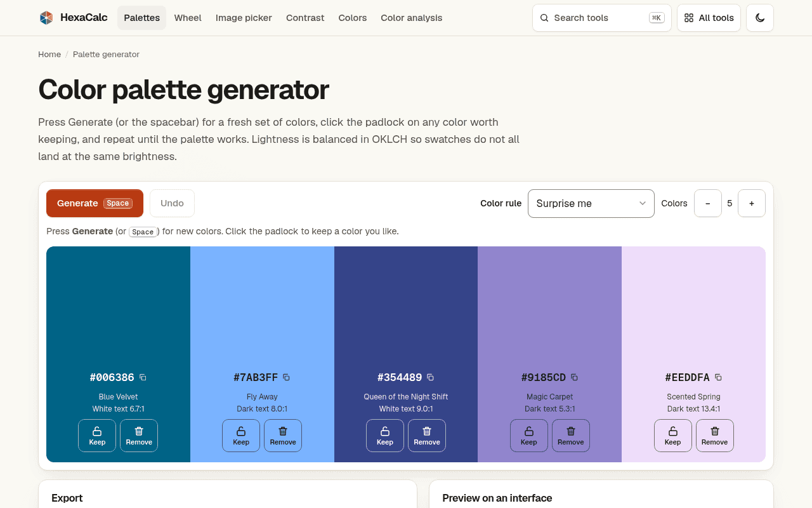The width and height of the screenshot is (812, 508).
Task: Click the Undo button
Action: tap(172, 203)
